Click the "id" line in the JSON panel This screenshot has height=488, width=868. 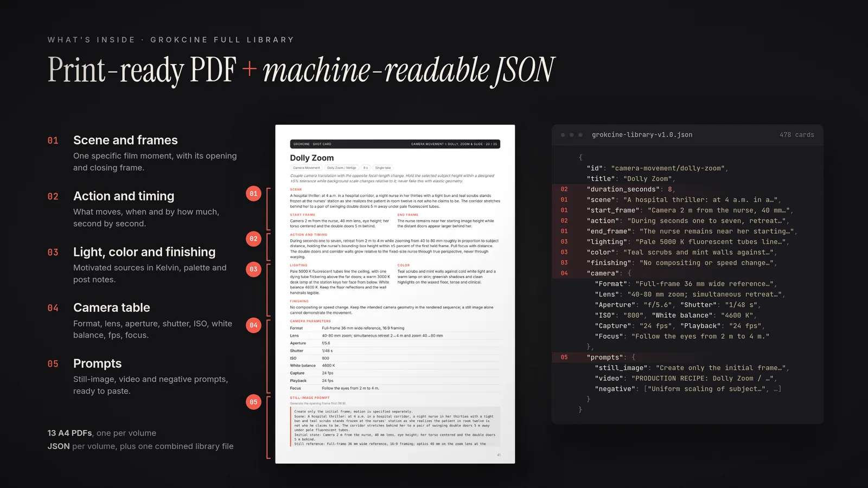pyautogui.click(x=658, y=168)
